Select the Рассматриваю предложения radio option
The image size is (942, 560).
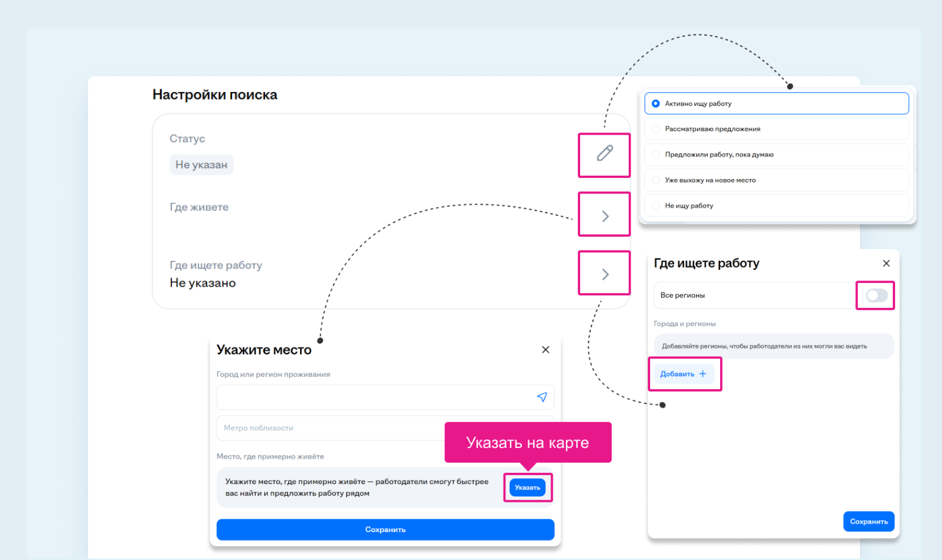[x=776, y=129]
